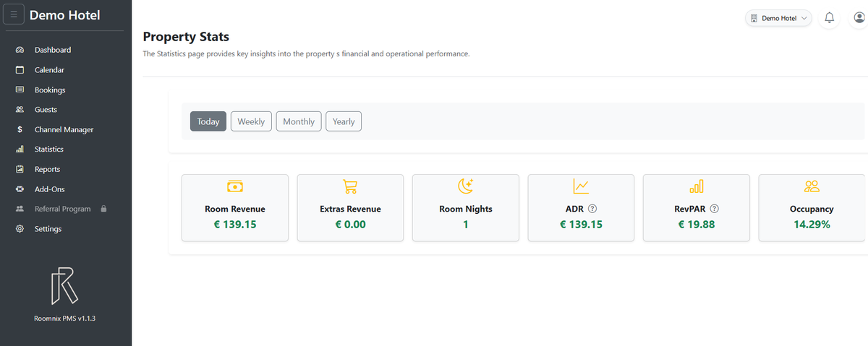
Task: Click the Roomnix PMS v1.1.3 version text
Action: click(x=64, y=318)
